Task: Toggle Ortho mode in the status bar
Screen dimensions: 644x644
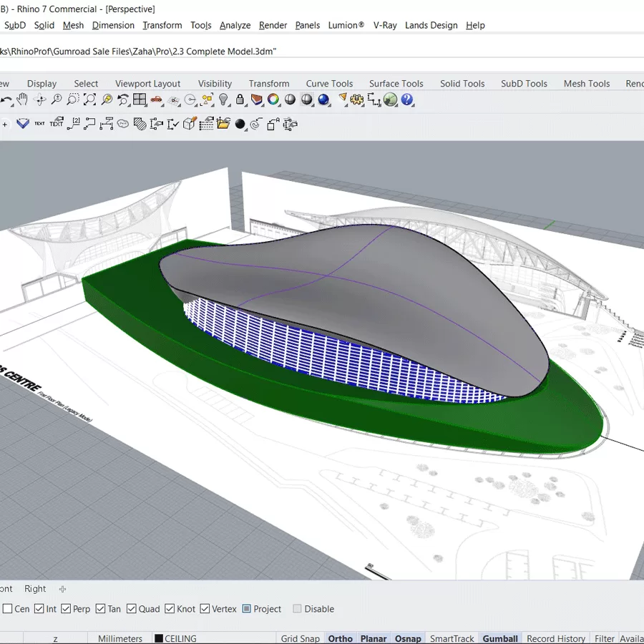Action: 340,638
